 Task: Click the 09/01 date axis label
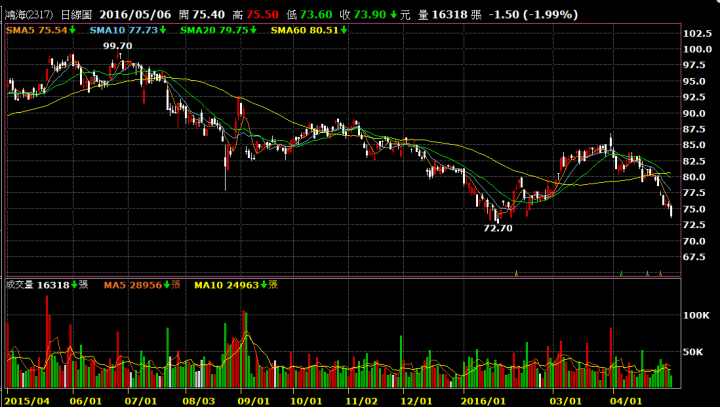[253, 401]
